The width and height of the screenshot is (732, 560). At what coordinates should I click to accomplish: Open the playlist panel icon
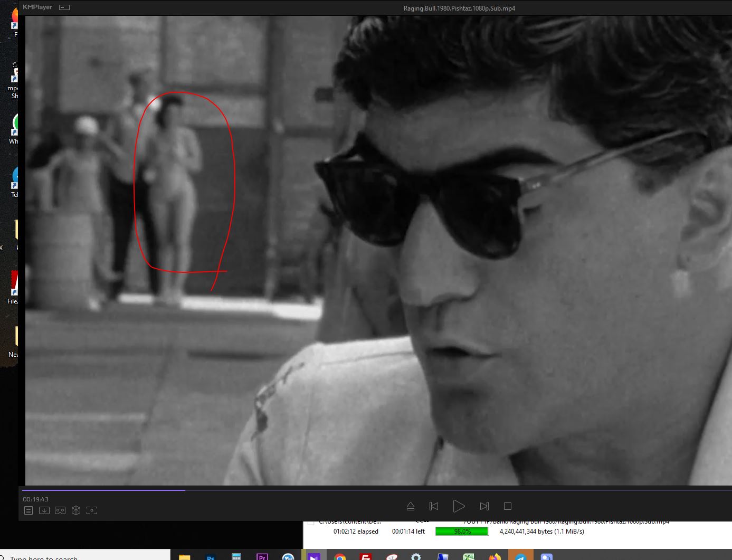[28, 510]
